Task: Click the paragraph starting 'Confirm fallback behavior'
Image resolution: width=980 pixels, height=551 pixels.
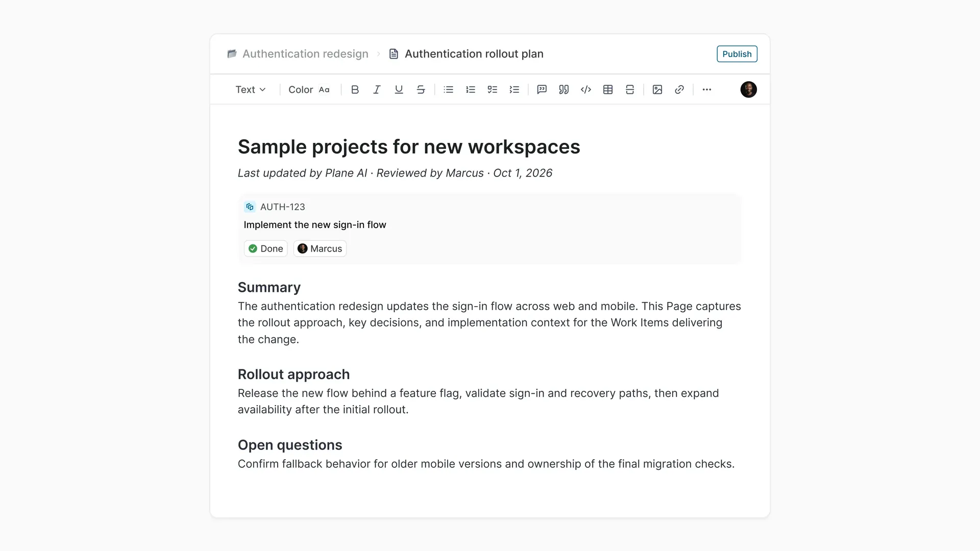Action: 486,464
